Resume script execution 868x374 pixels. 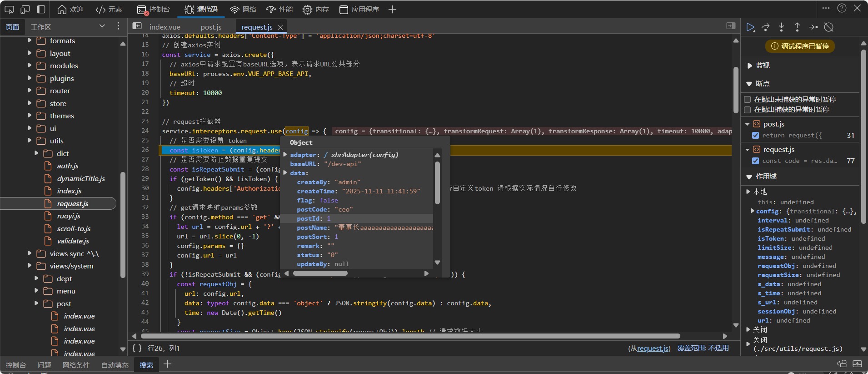750,27
